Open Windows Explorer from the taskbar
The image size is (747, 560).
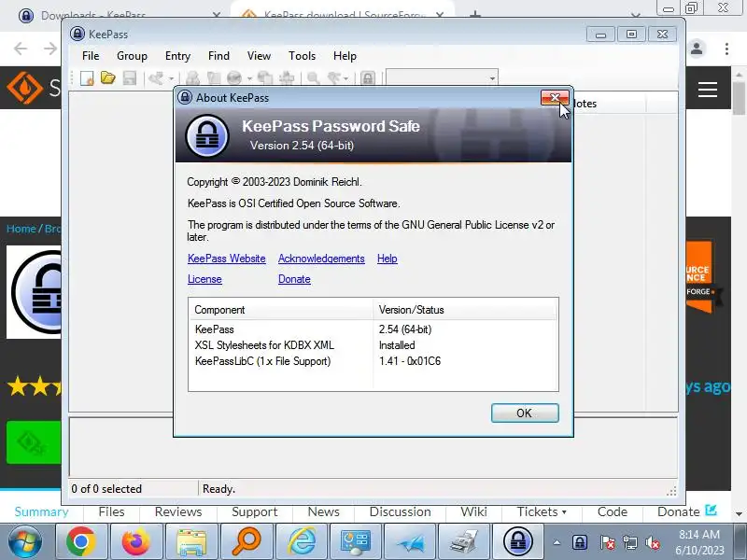[191, 541]
